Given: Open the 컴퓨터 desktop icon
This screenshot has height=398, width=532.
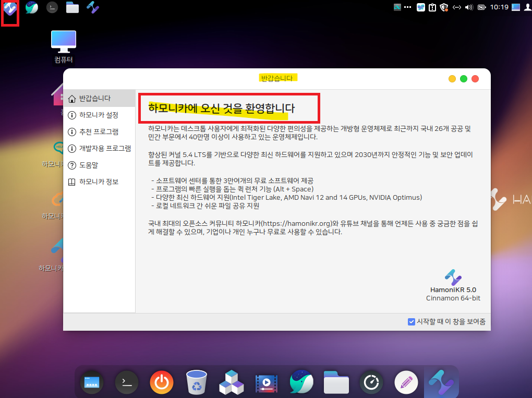Looking at the screenshot, I should (64, 47).
